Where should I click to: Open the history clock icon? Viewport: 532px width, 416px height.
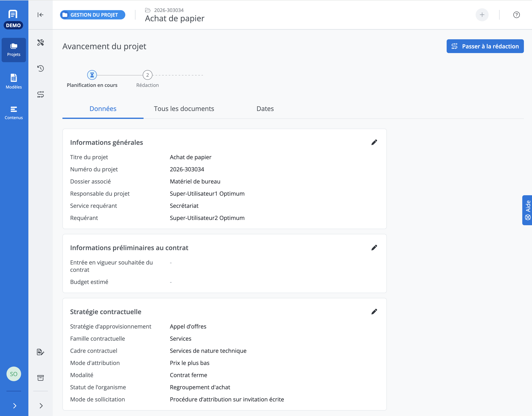click(x=41, y=68)
